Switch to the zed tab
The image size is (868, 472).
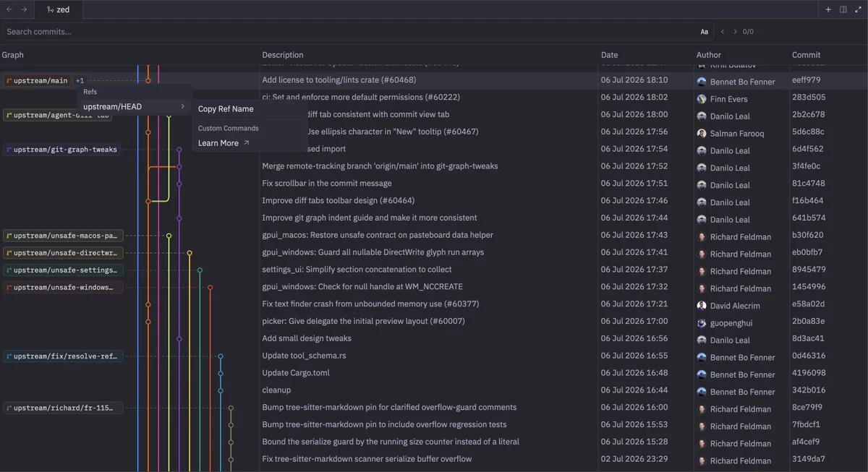point(59,9)
